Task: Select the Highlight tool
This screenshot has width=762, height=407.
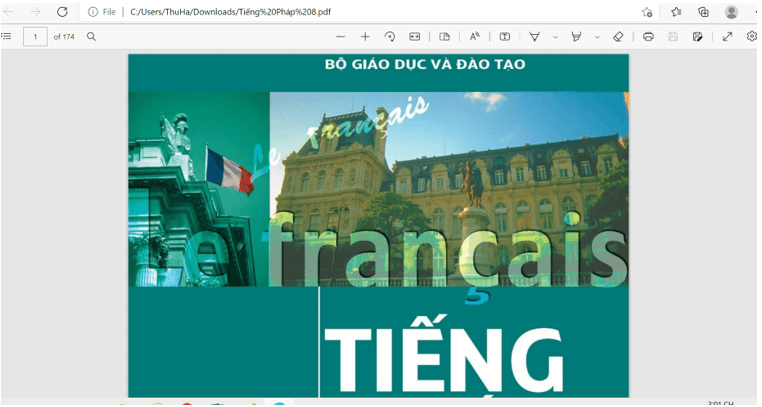Action: pyautogui.click(x=577, y=36)
